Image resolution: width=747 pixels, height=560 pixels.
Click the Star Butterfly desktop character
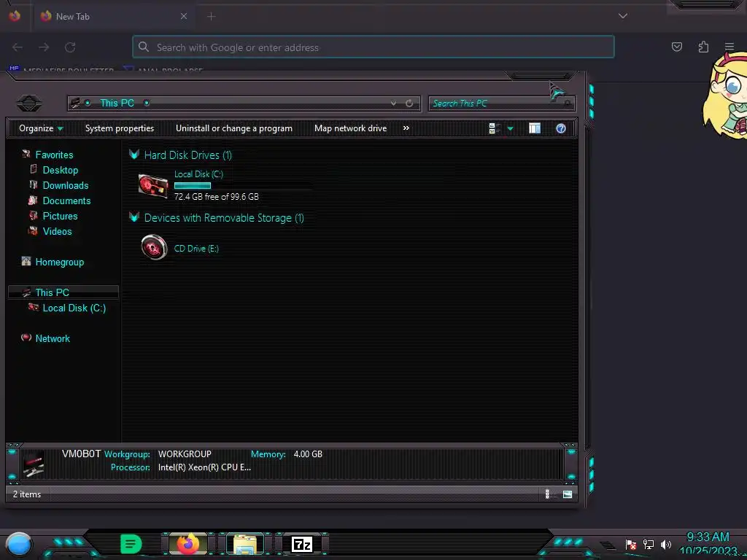coord(725,96)
